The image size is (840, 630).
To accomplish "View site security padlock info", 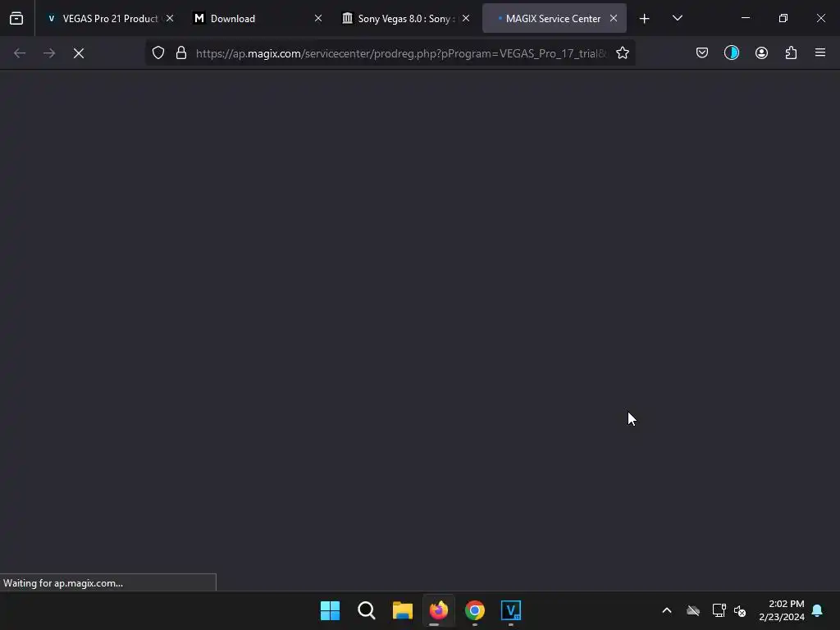I will pyautogui.click(x=181, y=53).
